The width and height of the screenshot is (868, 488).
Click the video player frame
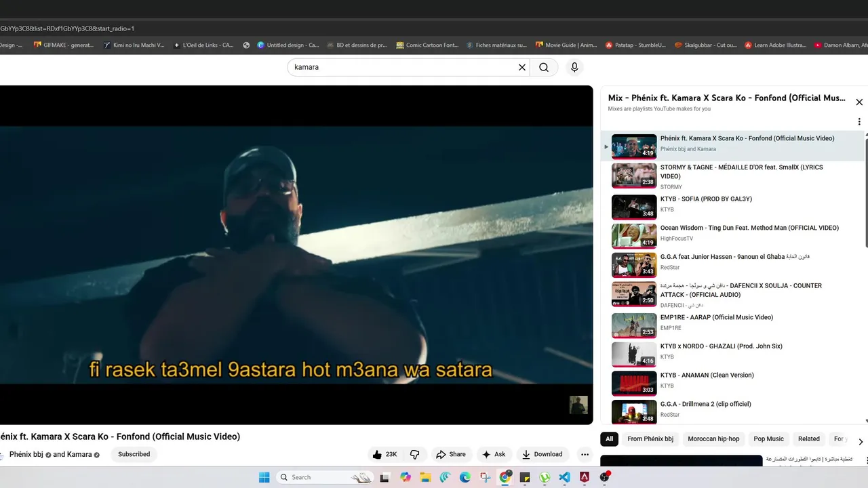[x=296, y=255]
